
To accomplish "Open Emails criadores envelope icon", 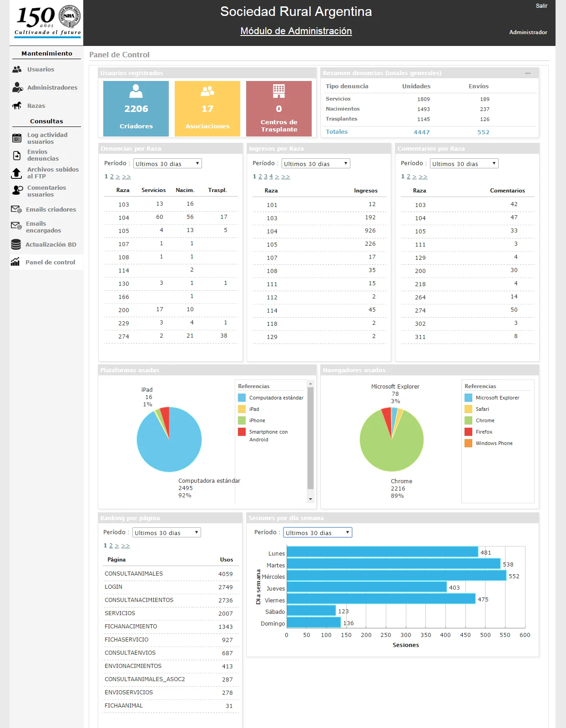I will coord(16,209).
